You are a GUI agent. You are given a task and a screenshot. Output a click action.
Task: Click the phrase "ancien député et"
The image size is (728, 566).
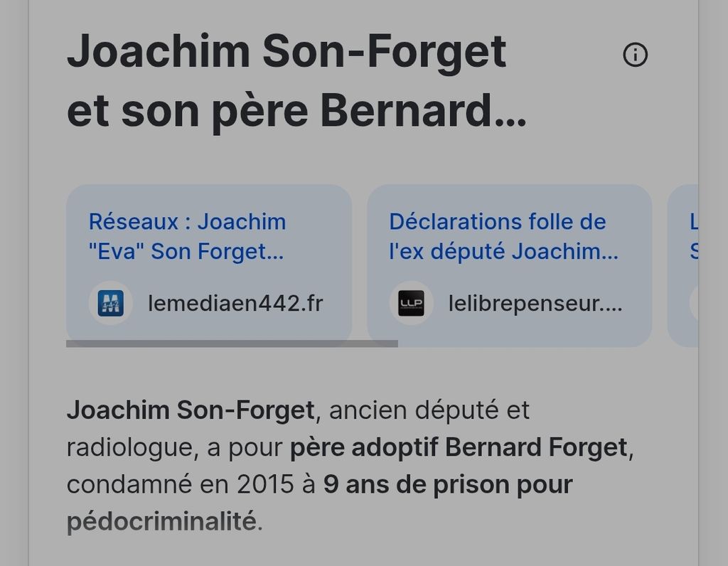tap(429, 410)
